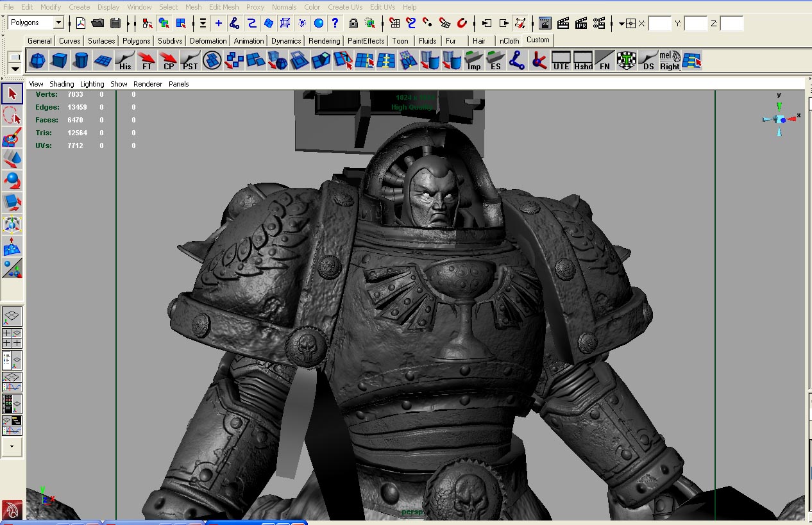This screenshot has width=812, height=525.
Task: Open the Mesh menu
Action: click(x=193, y=7)
